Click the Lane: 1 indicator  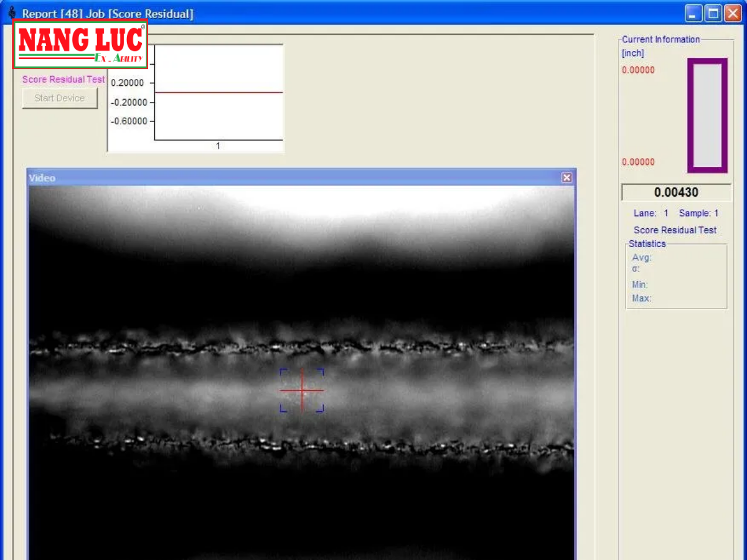click(651, 213)
